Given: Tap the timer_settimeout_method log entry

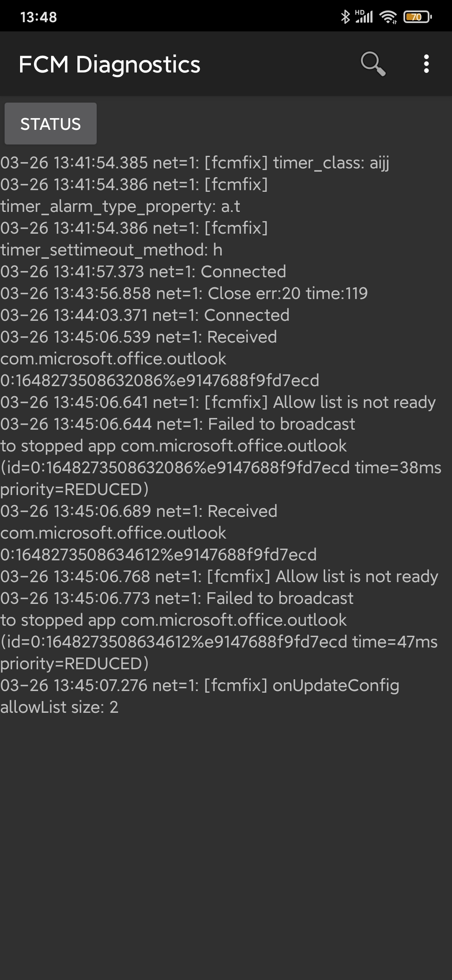Looking at the screenshot, I should [x=111, y=250].
